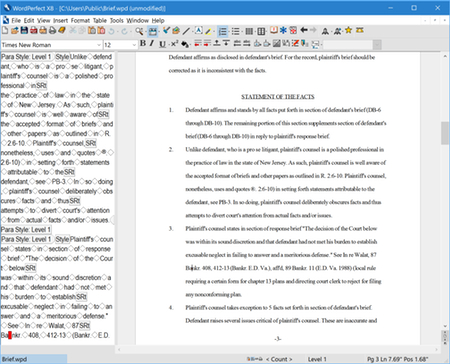Click the Count button in status bar
The image size is (450, 364).
coord(279,359)
